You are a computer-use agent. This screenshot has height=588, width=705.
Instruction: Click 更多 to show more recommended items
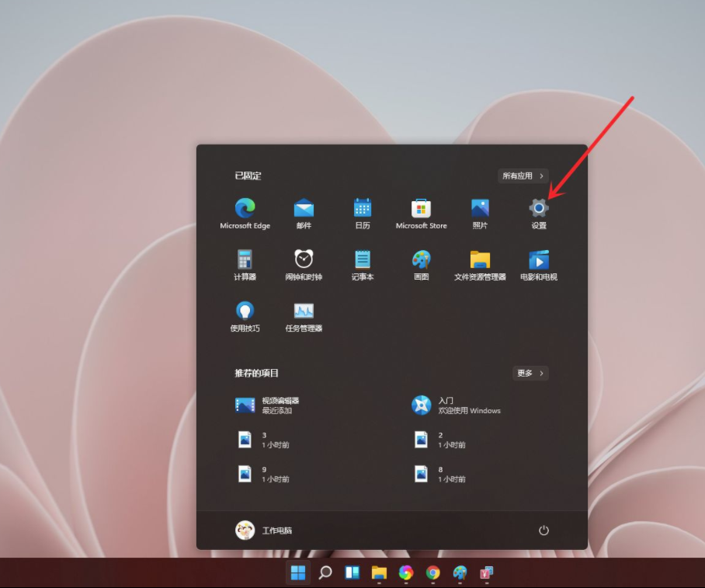[531, 373]
